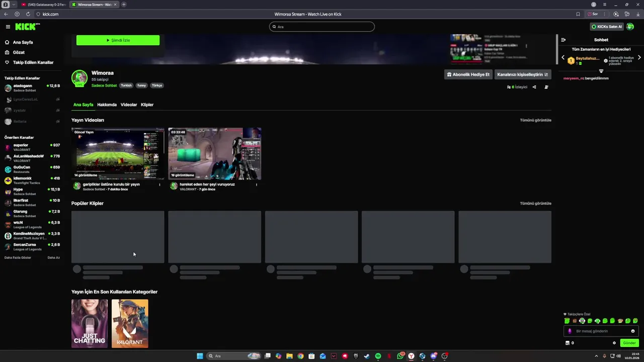Bookmark this page icon in address bar
Image resolution: width=644 pixels, height=362 pixels.
click(578, 14)
